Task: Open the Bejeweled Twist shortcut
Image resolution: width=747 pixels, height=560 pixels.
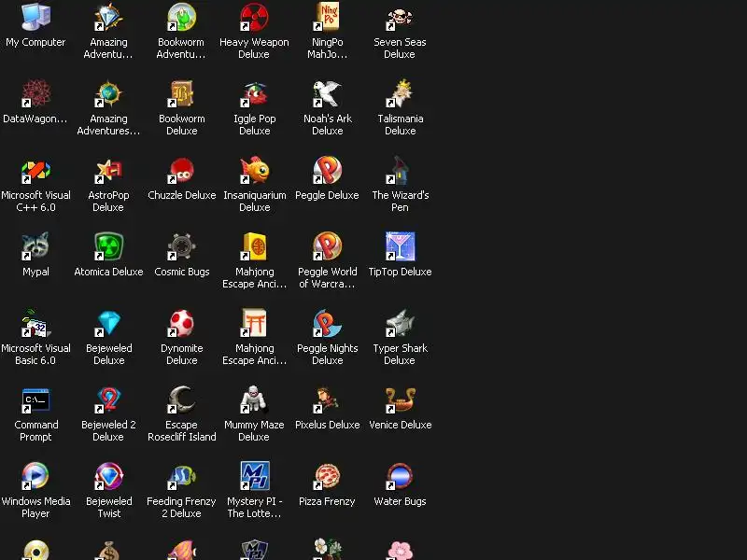Action: [x=108, y=476]
